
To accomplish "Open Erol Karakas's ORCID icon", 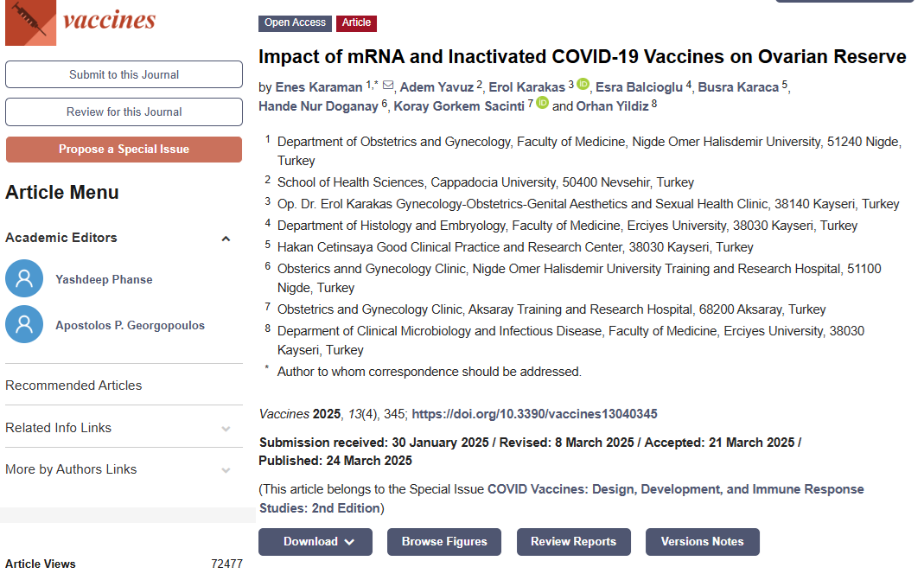I will point(583,85).
